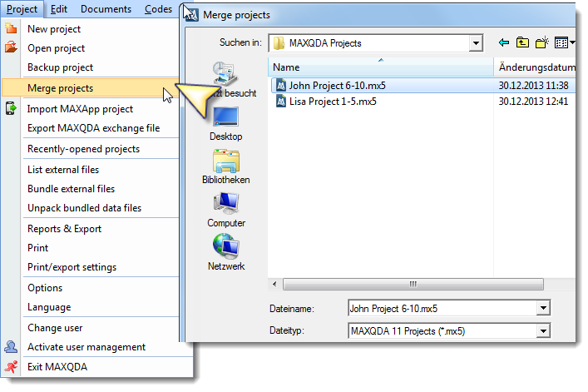Select the file John Project 6-10.mx5
The image size is (588, 392).
point(337,86)
